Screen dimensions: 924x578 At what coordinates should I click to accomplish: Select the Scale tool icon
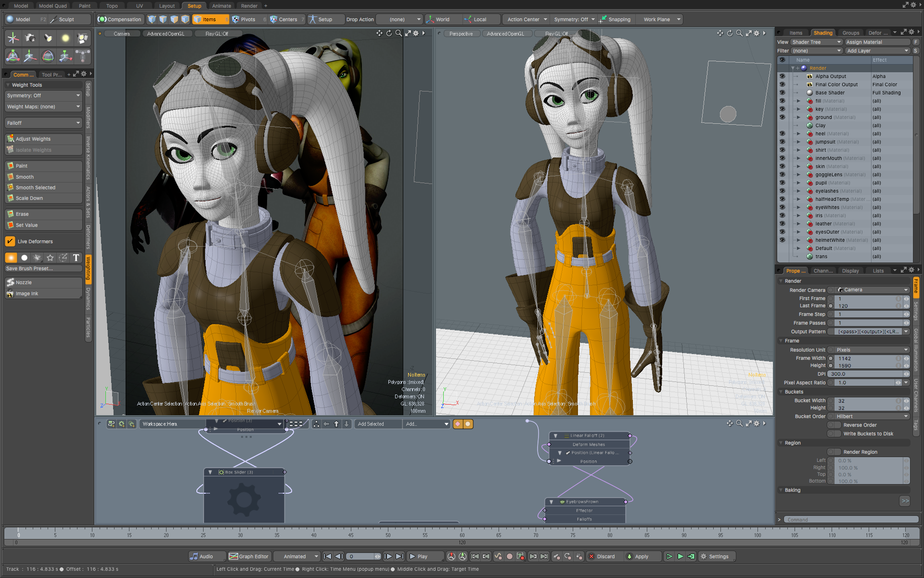click(x=65, y=56)
